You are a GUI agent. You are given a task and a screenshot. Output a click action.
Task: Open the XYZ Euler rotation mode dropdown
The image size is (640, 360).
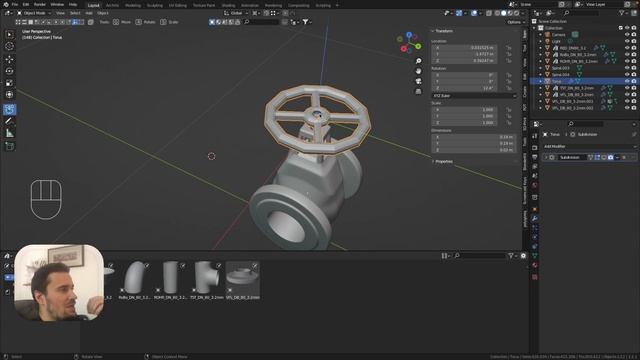pyautogui.click(x=474, y=96)
